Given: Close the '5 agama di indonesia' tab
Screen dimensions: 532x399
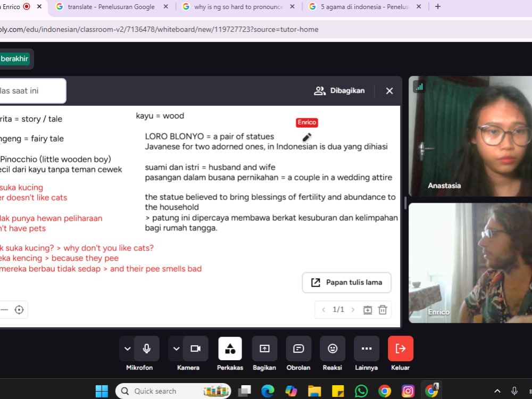Looking at the screenshot, I should pos(419,6).
